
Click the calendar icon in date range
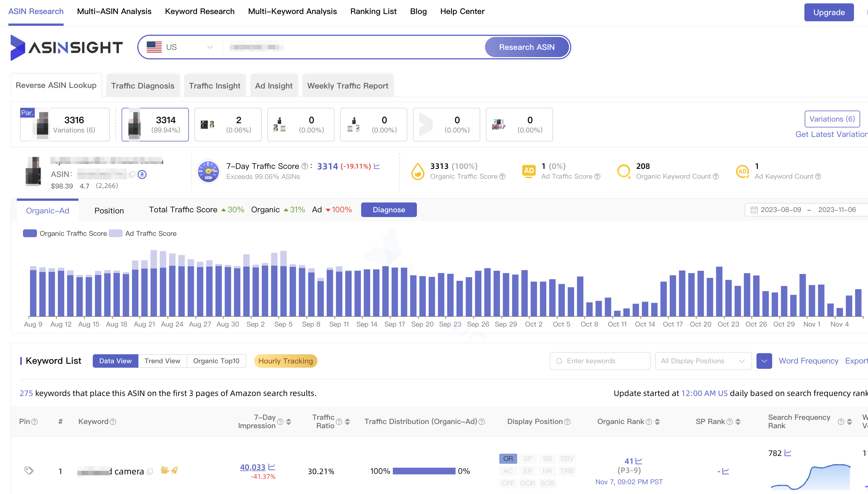pyautogui.click(x=754, y=210)
